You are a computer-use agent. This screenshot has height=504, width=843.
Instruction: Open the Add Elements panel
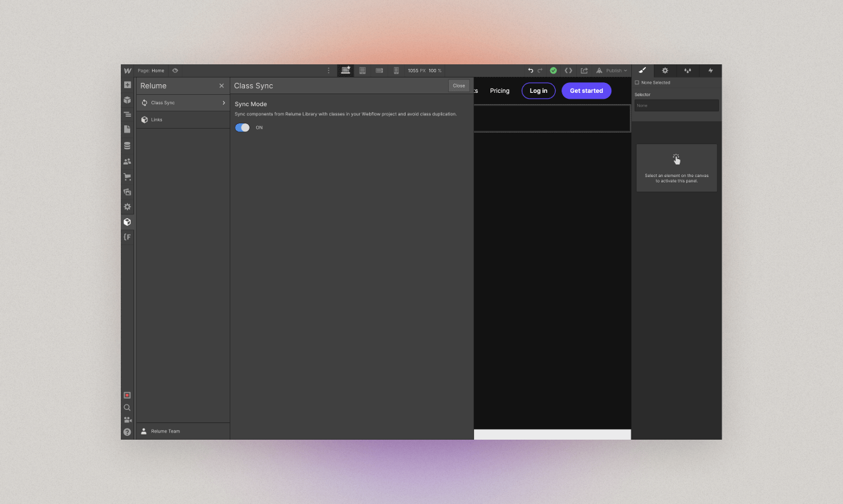(127, 85)
